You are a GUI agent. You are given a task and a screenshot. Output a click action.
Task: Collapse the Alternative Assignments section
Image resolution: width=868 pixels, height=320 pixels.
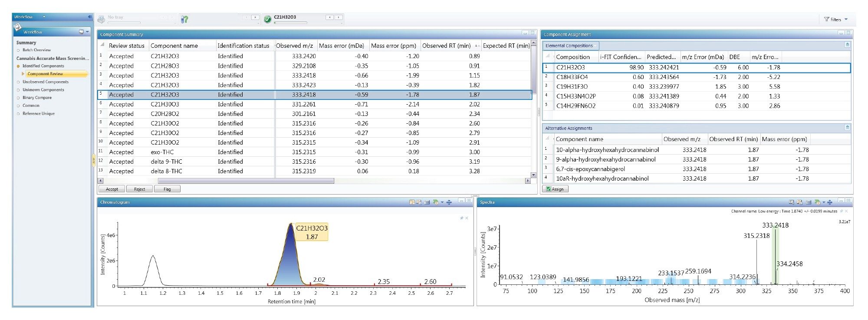tap(847, 127)
